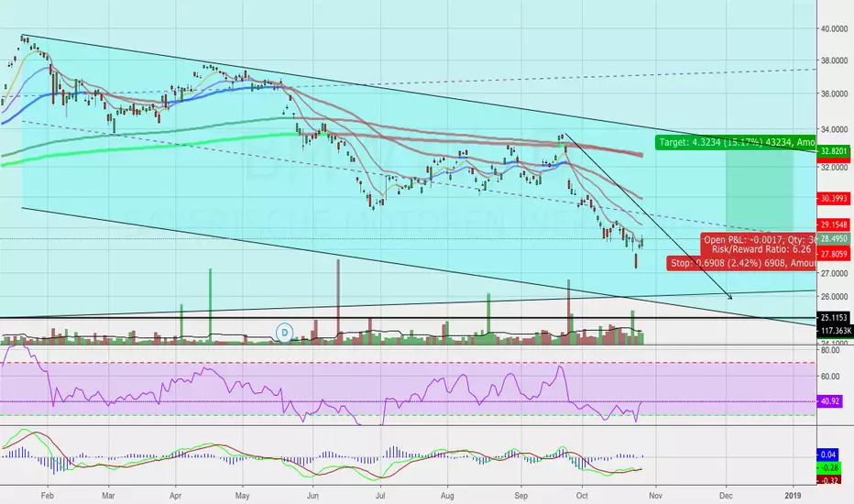Click the May label on time axis
The image size is (854, 504).
click(243, 496)
